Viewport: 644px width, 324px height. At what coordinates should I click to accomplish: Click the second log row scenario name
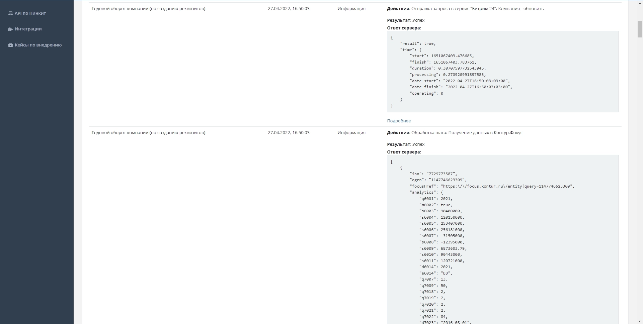pyautogui.click(x=148, y=133)
